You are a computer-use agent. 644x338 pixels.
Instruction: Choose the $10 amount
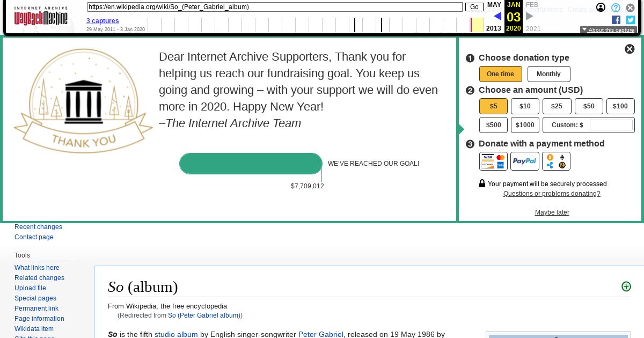525,106
